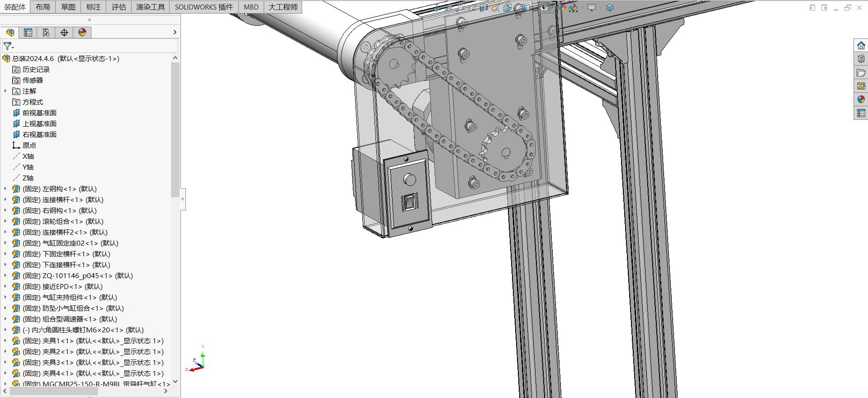The image size is (868, 398).
Task: Open Appearances and Scenes task pane tab
Action: point(861,99)
